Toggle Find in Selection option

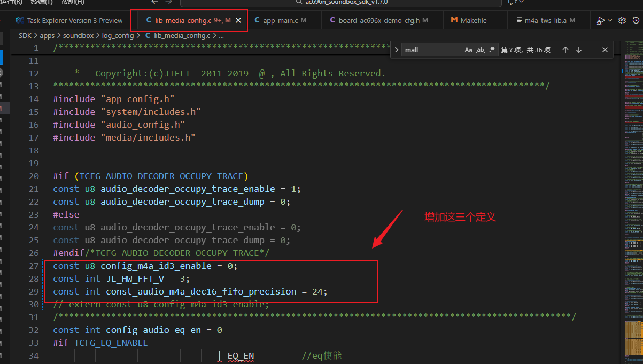[x=592, y=50]
